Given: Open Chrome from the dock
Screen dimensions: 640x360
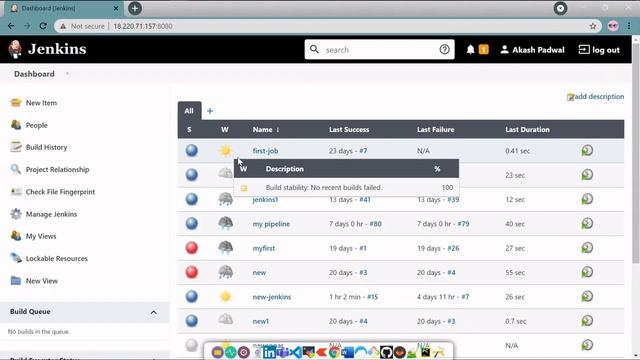Looking at the screenshot, I should pos(334,352).
